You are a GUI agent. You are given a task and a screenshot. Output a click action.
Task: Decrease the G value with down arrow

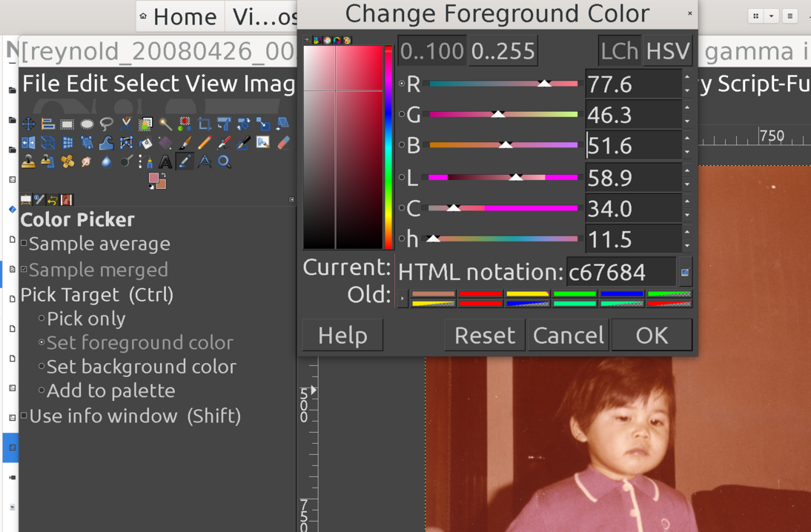pyautogui.click(x=687, y=121)
